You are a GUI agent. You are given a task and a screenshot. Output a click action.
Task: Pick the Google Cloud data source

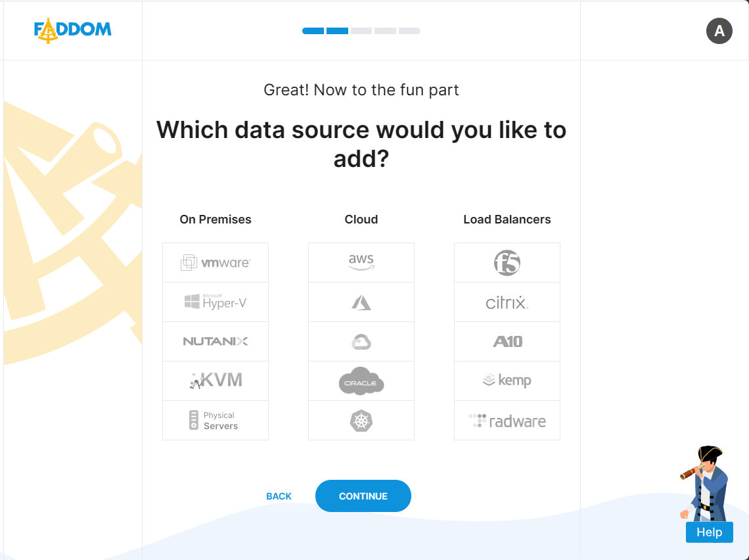(361, 342)
